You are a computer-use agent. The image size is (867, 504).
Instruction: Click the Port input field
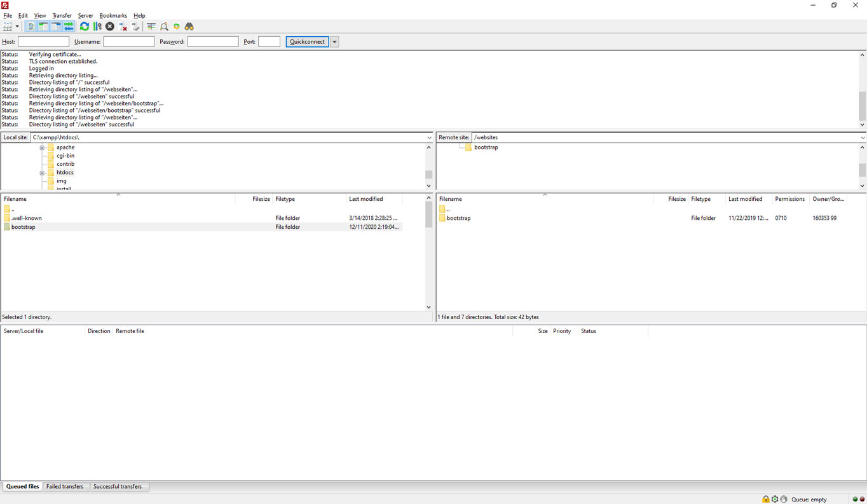click(x=269, y=42)
